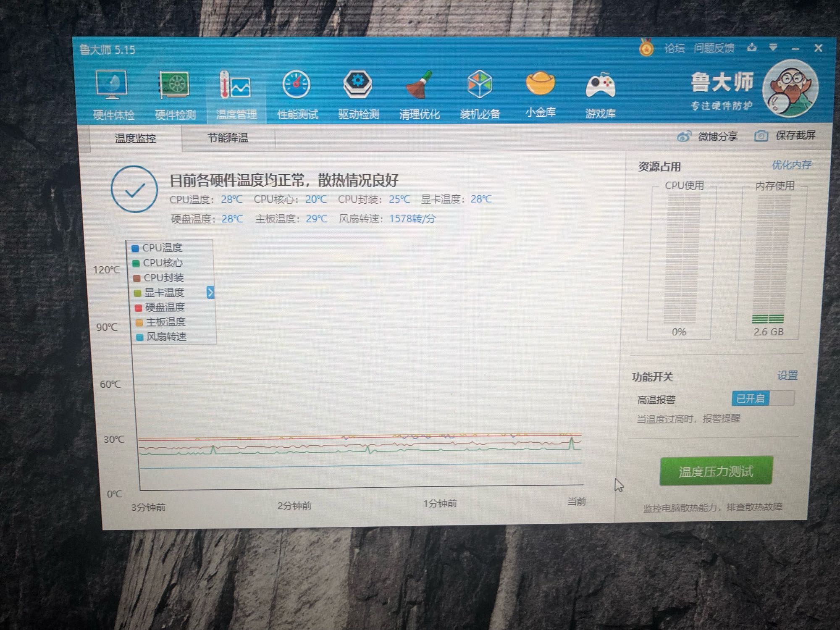Click the medal icon in title bar
The image size is (840, 630).
pos(646,47)
